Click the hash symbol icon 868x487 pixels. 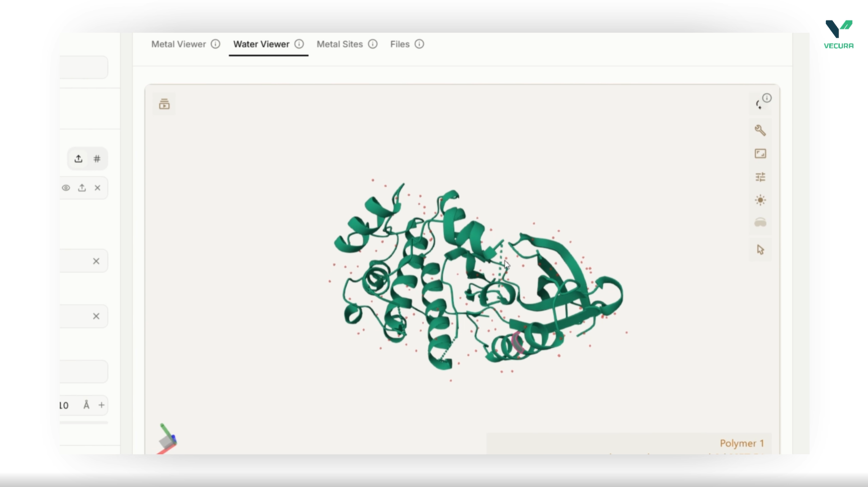point(97,159)
